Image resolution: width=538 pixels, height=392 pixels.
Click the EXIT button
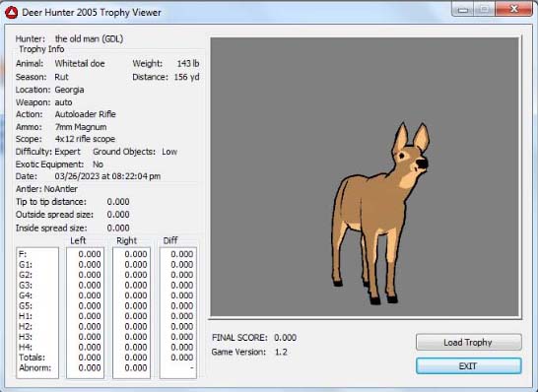tap(469, 366)
